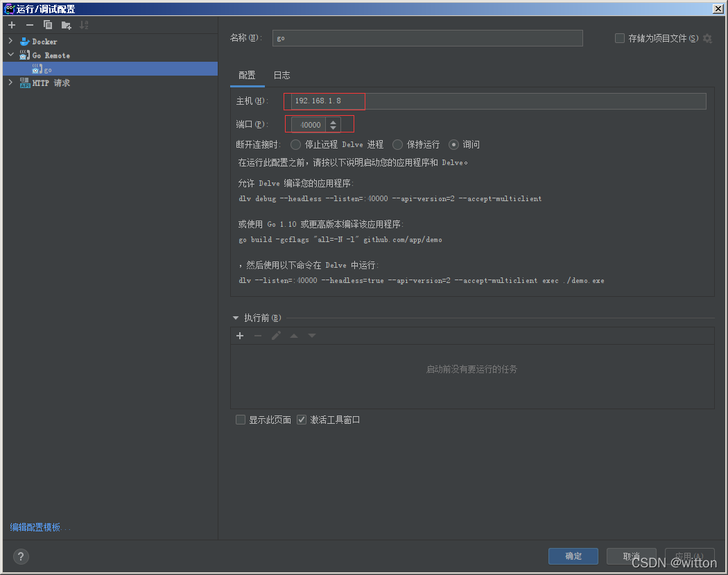Image resolution: width=728 pixels, height=575 pixels.
Task: Select the 询问 radio option
Action: click(x=453, y=144)
